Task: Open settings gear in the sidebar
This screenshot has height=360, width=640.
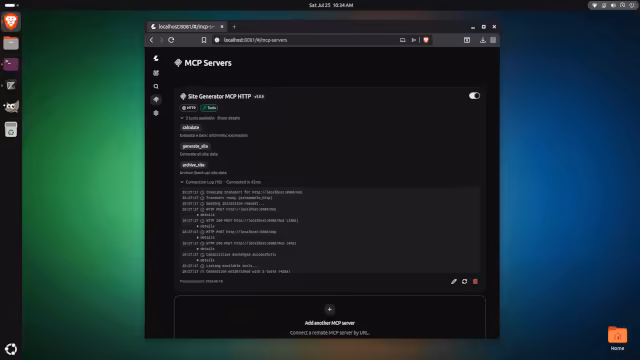Action: [x=156, y=113]
